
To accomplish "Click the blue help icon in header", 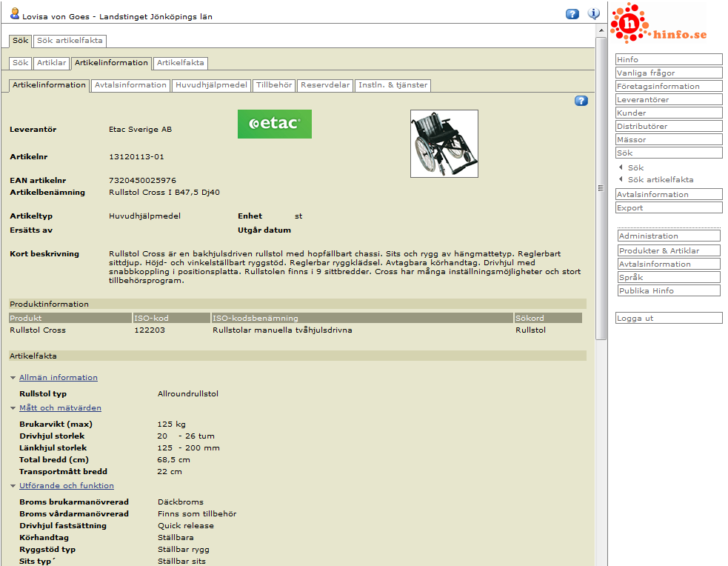I will coord(572,14).
